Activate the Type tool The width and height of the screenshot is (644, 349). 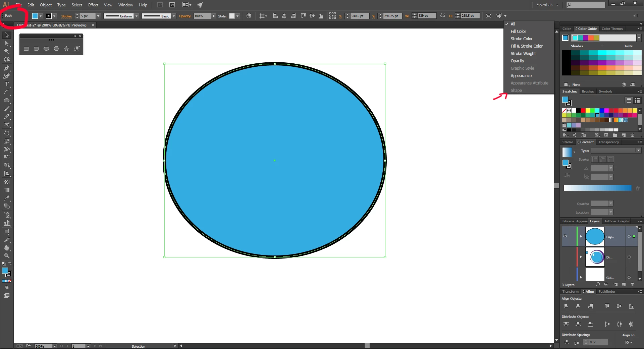pos(7,84)
